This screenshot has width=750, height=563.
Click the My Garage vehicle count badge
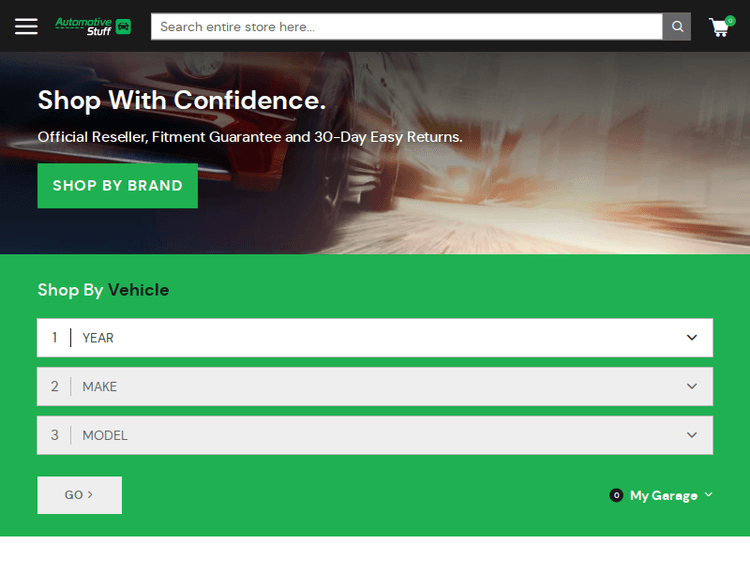(616, 495)
